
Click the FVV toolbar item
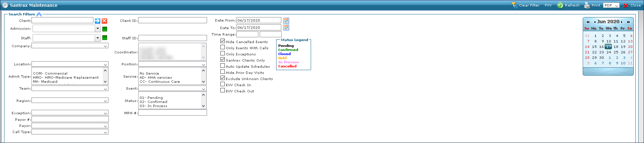coord(548,5)
